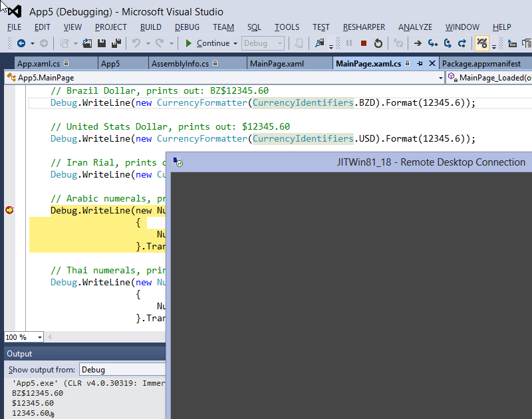This screenshot has width=532, height=419.
Task: Click the Navigate Forward arrow icon
Action: [x=44, y=43]
